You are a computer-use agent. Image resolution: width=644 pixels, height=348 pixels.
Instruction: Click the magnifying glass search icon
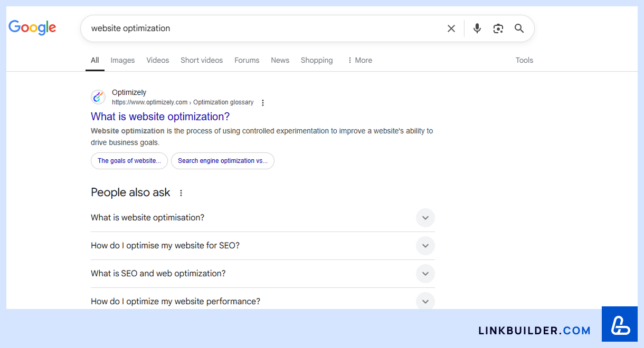tap(519, 28)
